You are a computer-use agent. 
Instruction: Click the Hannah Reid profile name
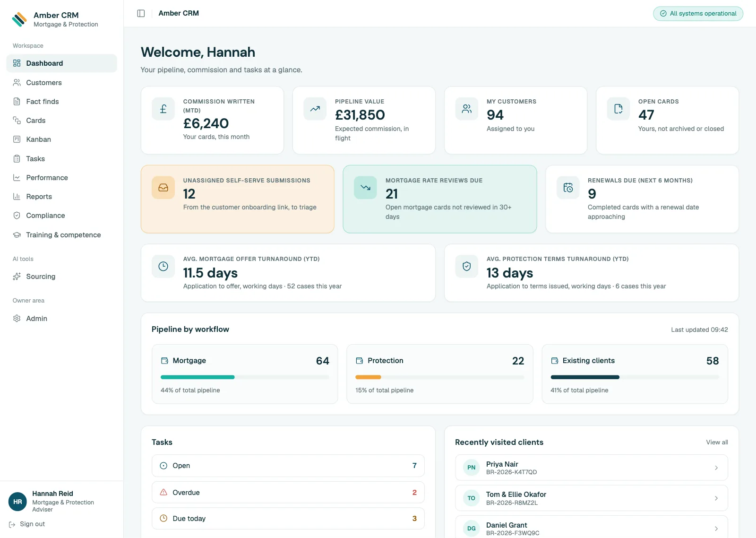pyautogui.click(x=52, y=494)
